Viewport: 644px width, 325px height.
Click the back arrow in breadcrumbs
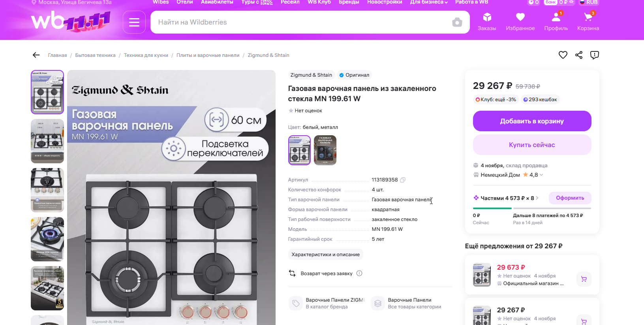click(x=36, y=55)
